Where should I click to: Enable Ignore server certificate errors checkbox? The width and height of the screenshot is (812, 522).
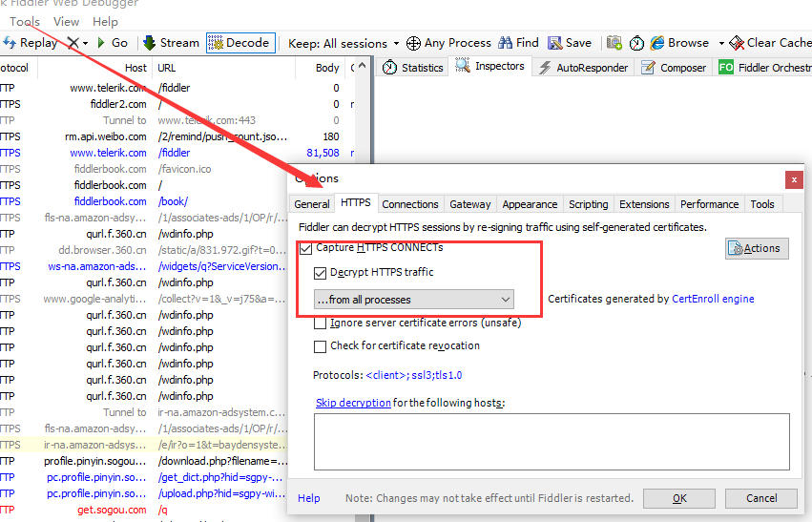point(320,324)
